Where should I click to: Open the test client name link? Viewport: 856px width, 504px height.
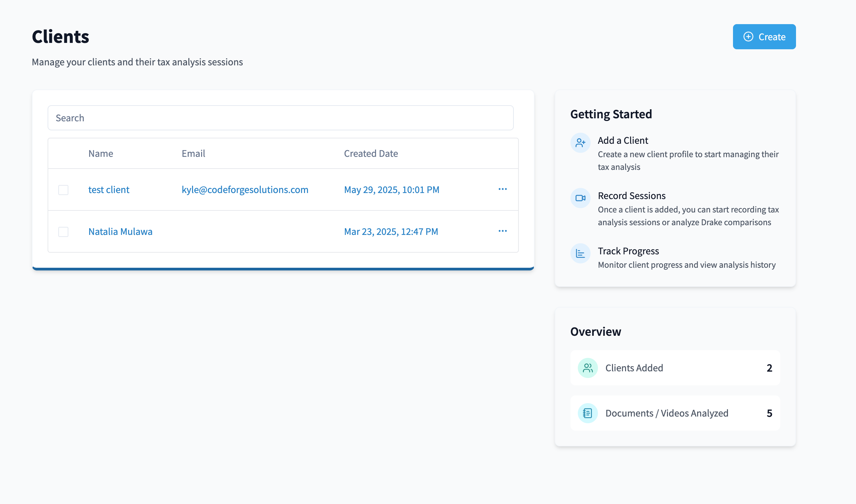coord(109,190)
